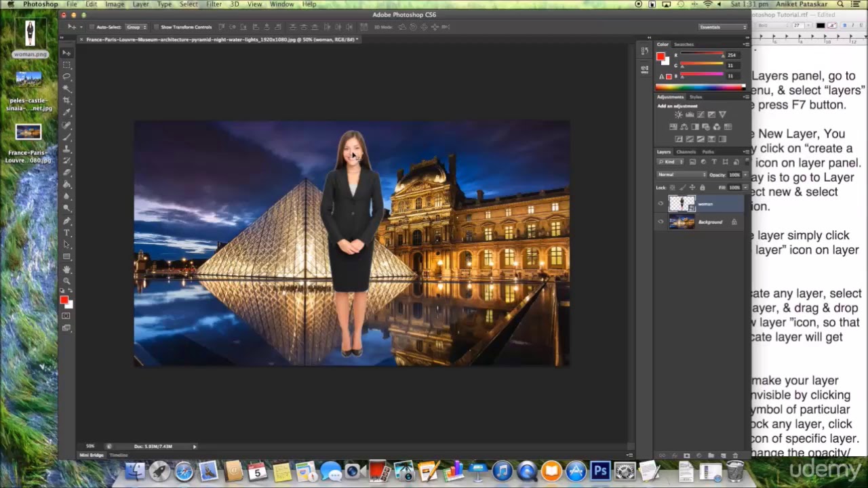
Task: Open the Essentials workspace dropdown
Action: tap(723, 27)
